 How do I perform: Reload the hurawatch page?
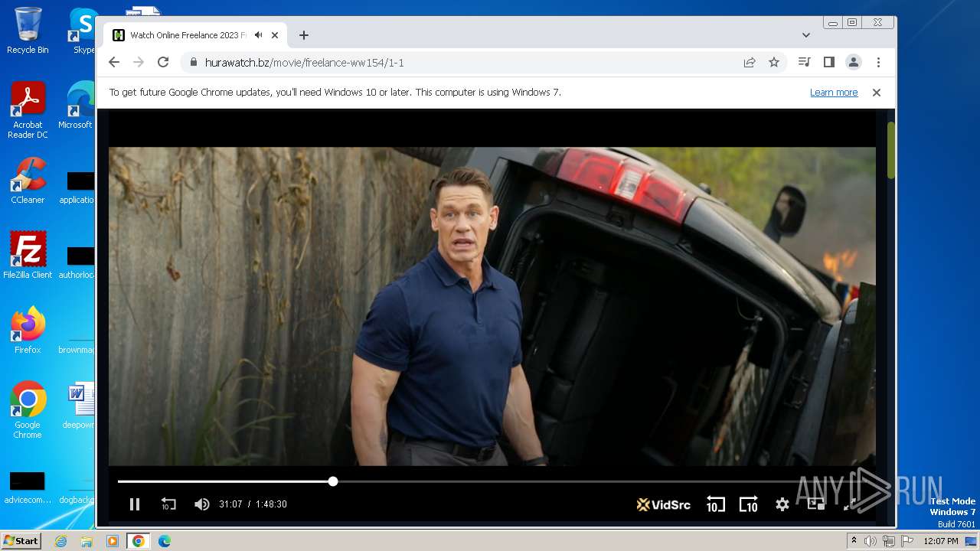pos(163,63)
